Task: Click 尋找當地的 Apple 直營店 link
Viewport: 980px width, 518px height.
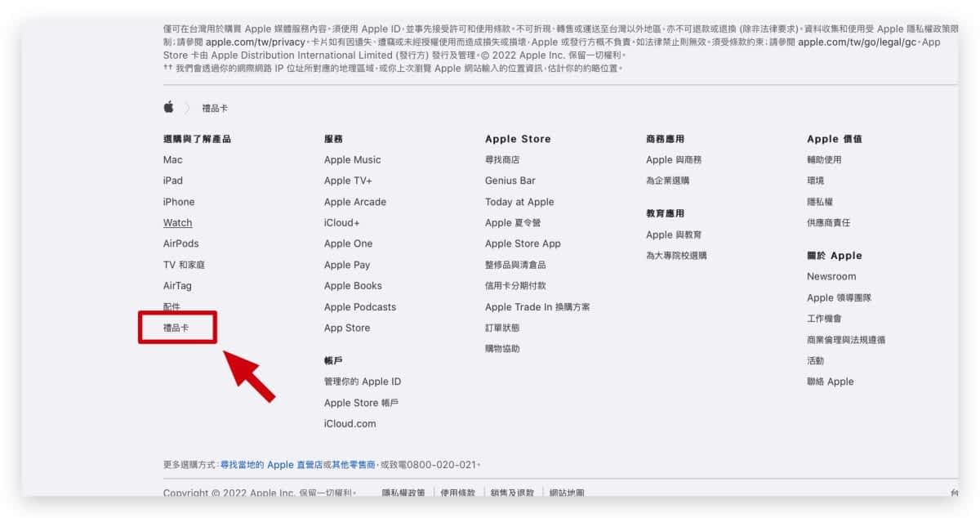Action: click(271, 465)
